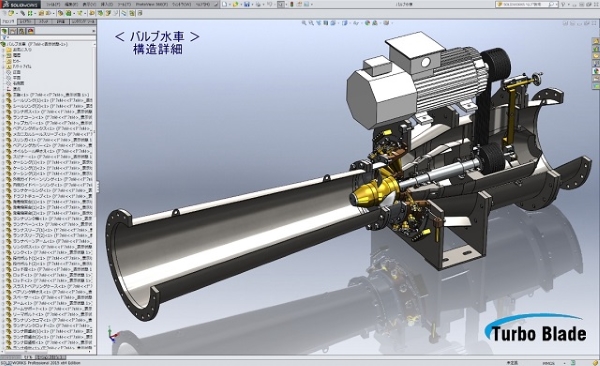Select the first CommandManager tab

tap(9, 22)
